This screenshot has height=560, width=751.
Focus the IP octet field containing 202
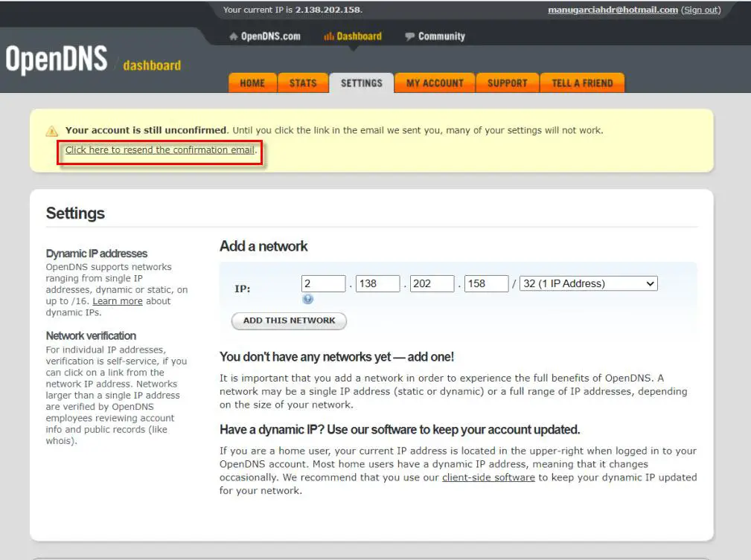click(432, 283)
